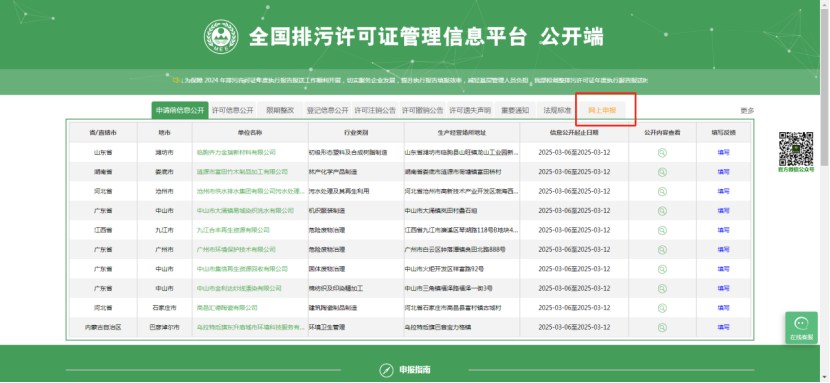Viewport: 830px width, 383px height.
Task: Open the 限期整改 tab
Action: 280,111
